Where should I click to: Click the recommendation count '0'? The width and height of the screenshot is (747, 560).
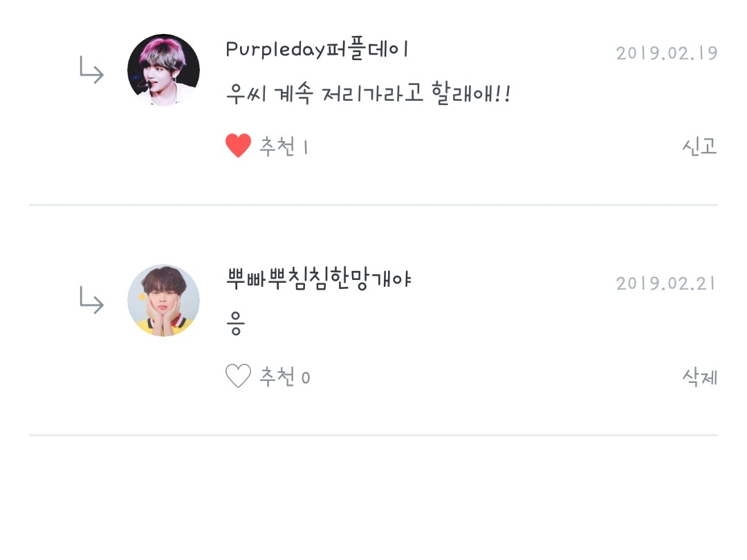pos(306,378)
